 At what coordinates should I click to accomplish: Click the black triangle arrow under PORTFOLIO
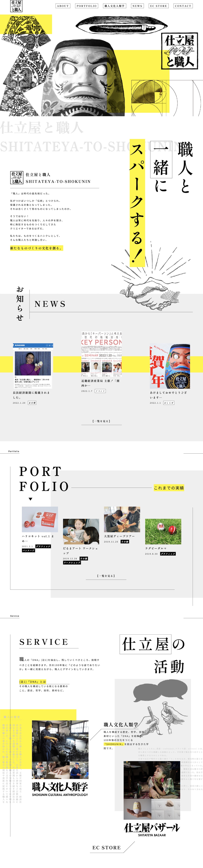(30, 499)
